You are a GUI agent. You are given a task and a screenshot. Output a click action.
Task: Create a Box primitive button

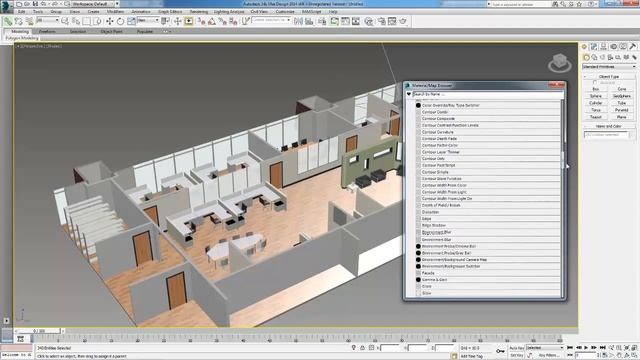[x=596, y=89]
